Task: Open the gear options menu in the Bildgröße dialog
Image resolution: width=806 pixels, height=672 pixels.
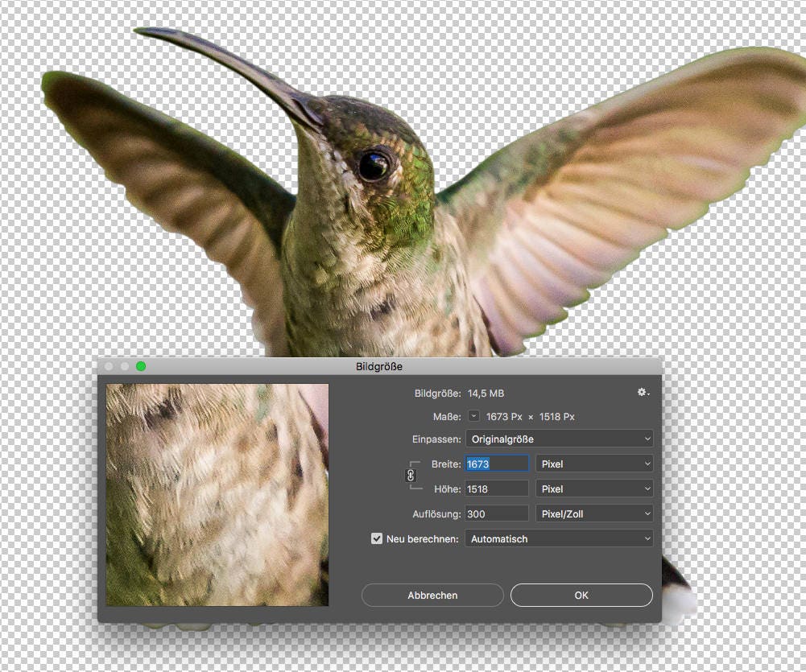Action: pos(640,392)
